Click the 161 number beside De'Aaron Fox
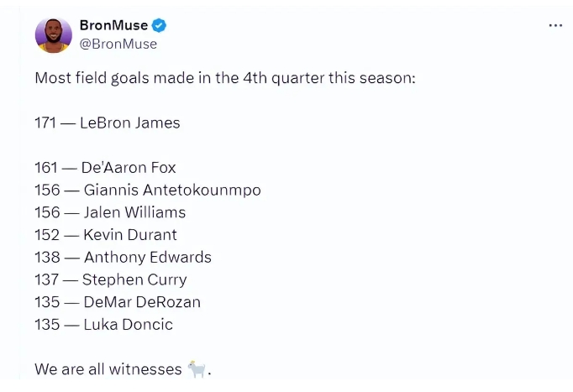This screenshot has height=392, width=573. tap(46, 168)
